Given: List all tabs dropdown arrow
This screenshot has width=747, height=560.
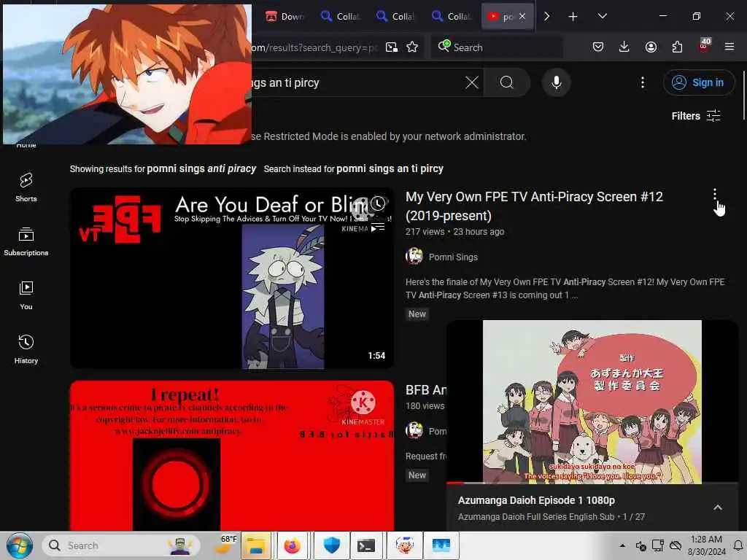Looking at the screenshot, I should (602, 16).
